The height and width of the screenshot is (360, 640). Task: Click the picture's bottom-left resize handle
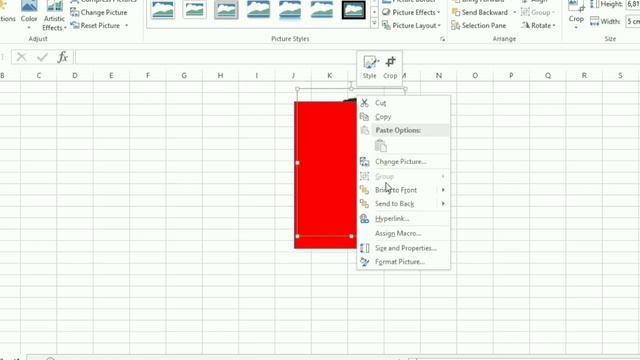pos(297,236)
